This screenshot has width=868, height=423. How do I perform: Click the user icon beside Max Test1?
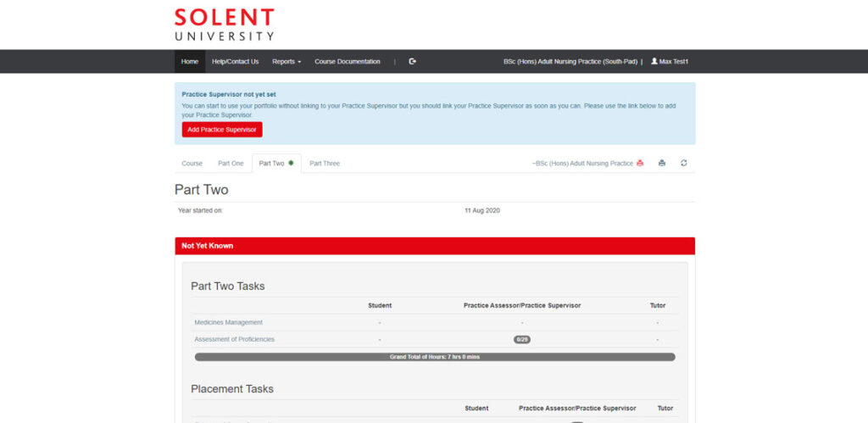coord(654,61)
